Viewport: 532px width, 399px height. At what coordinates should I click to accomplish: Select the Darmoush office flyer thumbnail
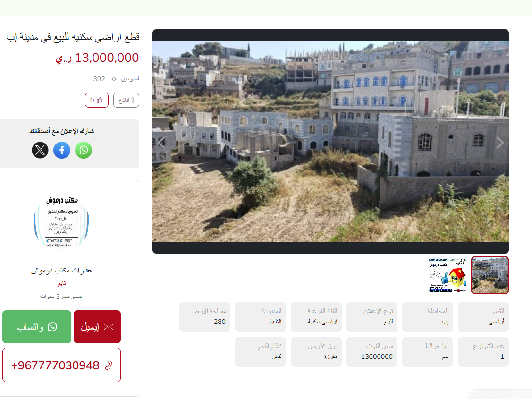[x=448, y=275]
